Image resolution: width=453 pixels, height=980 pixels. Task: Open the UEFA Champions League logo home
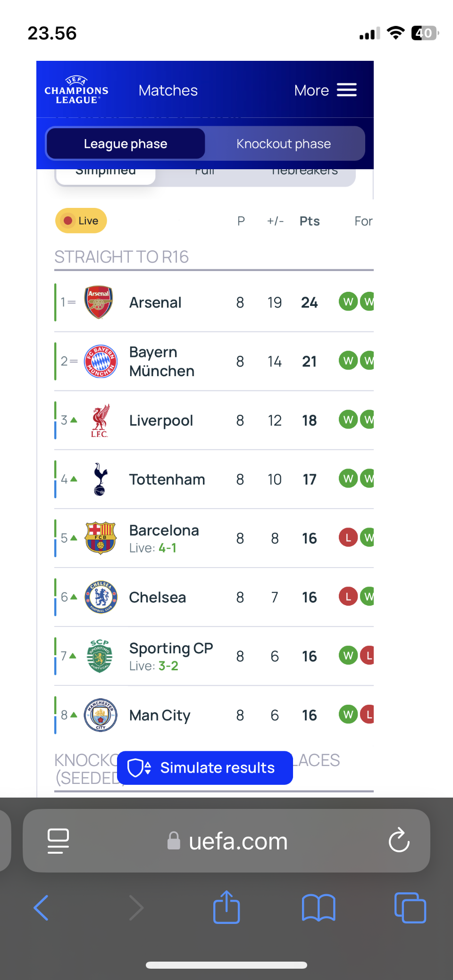click(76, 90)
